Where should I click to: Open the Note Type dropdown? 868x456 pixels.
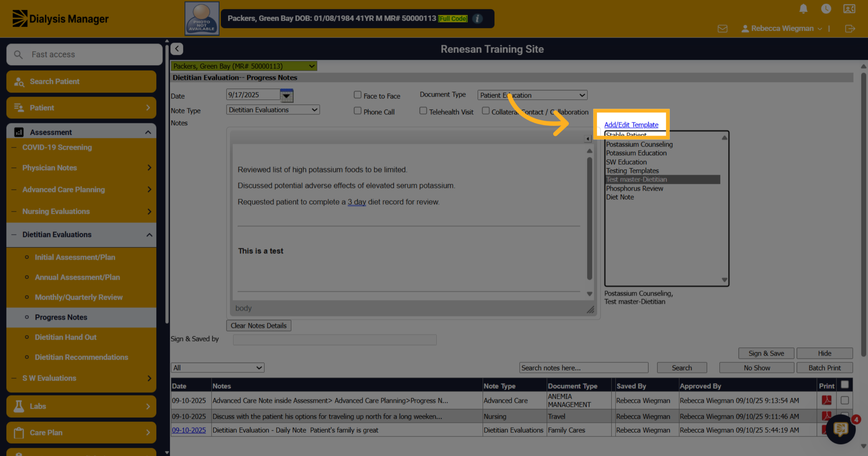click(273, 110)
